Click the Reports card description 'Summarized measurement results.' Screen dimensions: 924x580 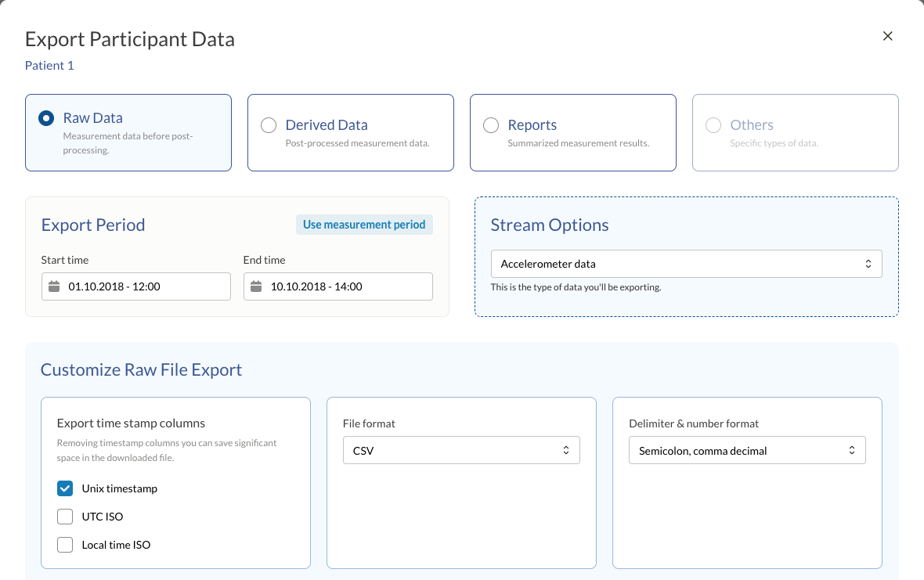pyautogui.click(x=579, y=143)
